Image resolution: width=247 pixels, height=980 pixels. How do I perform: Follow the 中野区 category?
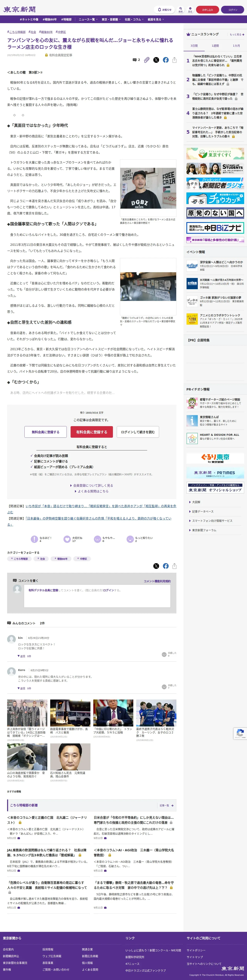coord(82,558)
